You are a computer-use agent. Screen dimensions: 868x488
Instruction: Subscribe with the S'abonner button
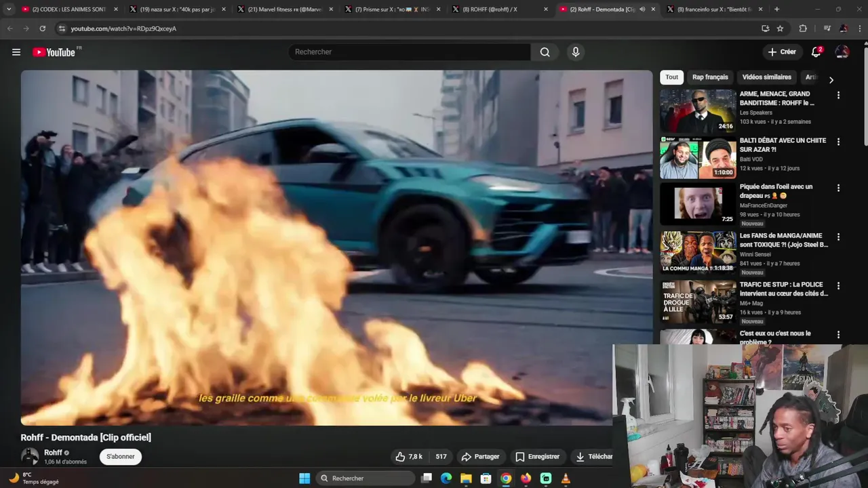click(121, 457)
